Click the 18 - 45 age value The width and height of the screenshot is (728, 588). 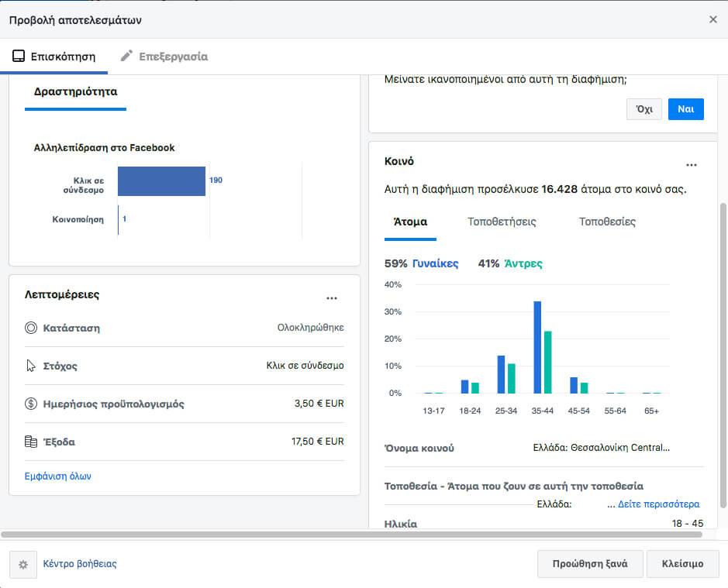(687, 524)
